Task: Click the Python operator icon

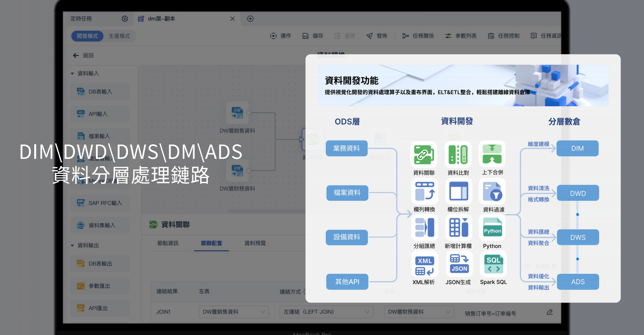Action: point(492,228)
